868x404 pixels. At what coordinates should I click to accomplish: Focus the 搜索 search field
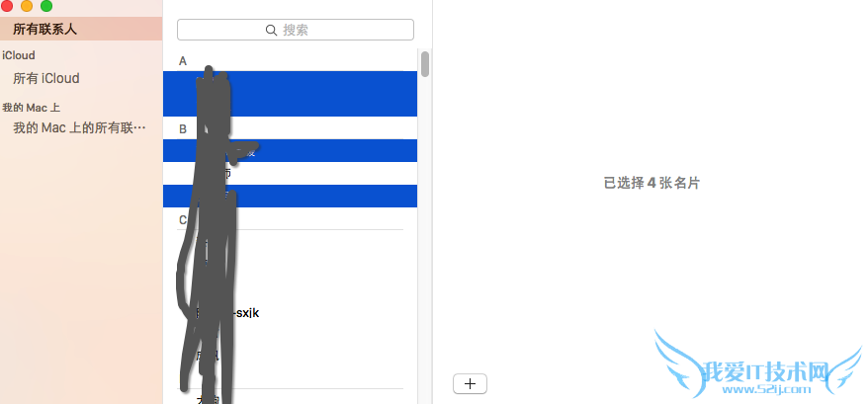tap(295, 30)
